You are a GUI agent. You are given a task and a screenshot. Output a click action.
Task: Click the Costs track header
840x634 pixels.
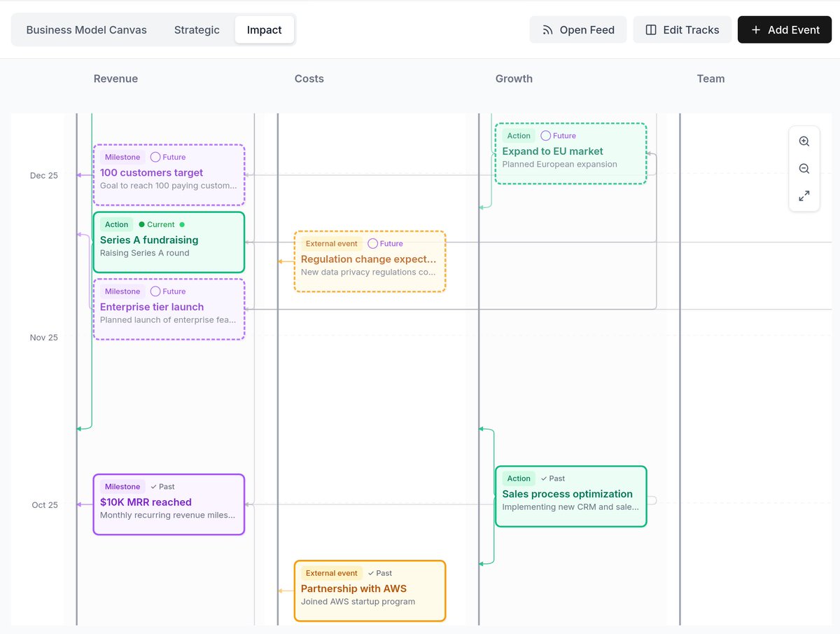(x=309, y=78)
